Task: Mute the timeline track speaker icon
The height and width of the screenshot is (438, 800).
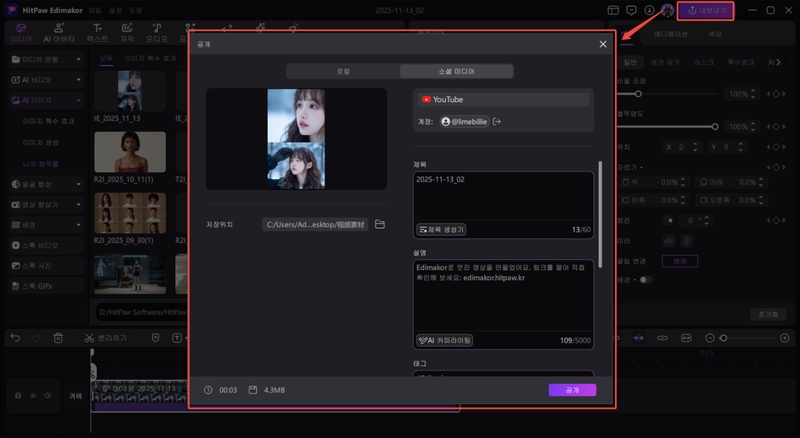Action: pyautogui.click(x=47, y=396)
